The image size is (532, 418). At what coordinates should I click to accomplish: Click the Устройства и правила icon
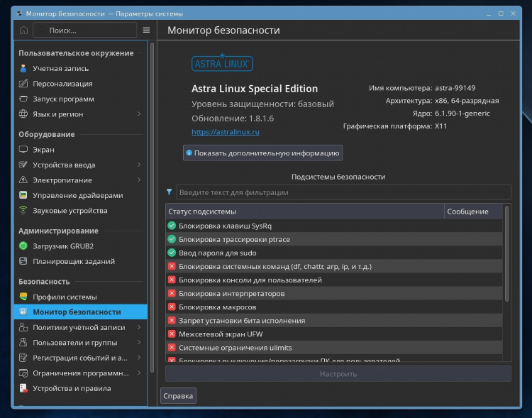[23, 388]
